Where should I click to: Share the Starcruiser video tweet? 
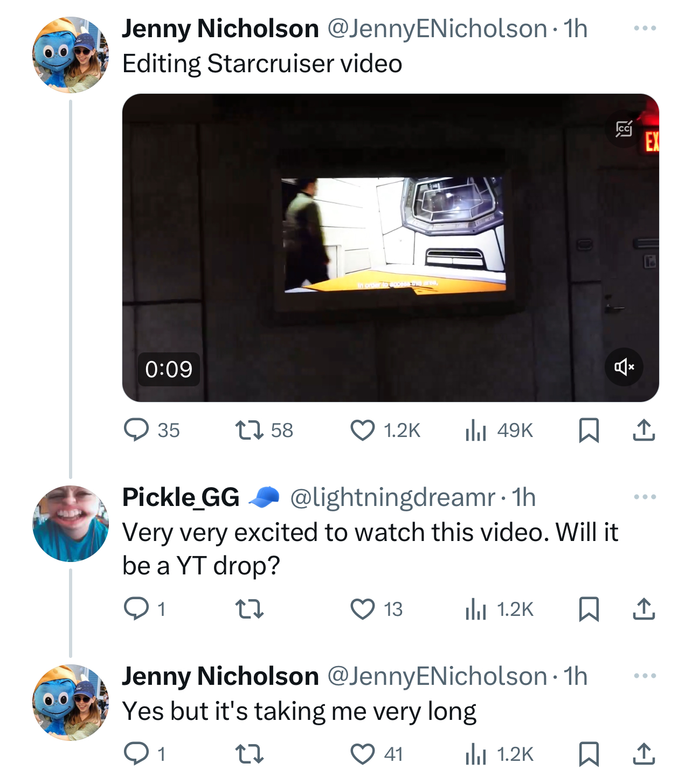[x=643, y=431]
